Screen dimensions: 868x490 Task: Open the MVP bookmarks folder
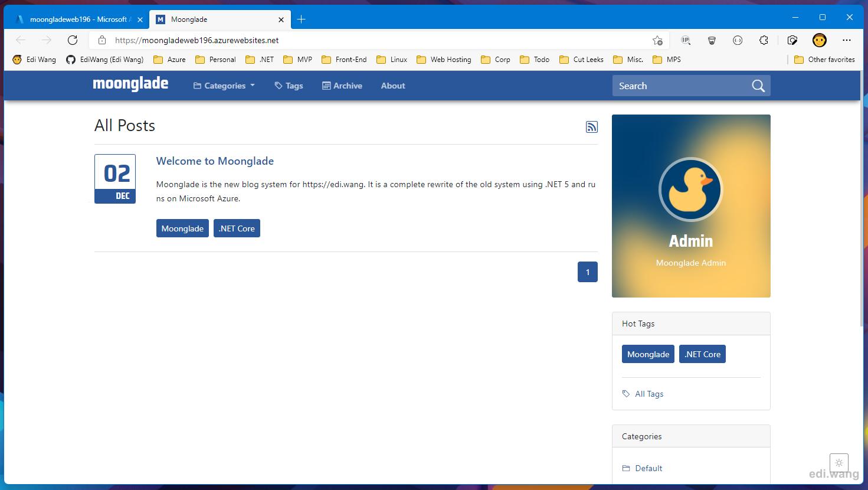click(x=298, y=60)
